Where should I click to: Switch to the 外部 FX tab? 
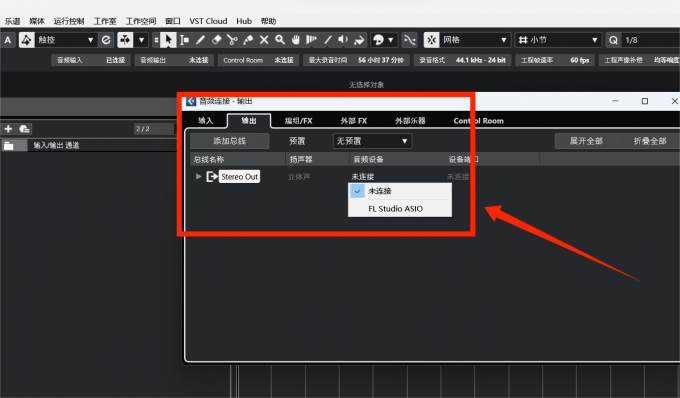[354, 121]
